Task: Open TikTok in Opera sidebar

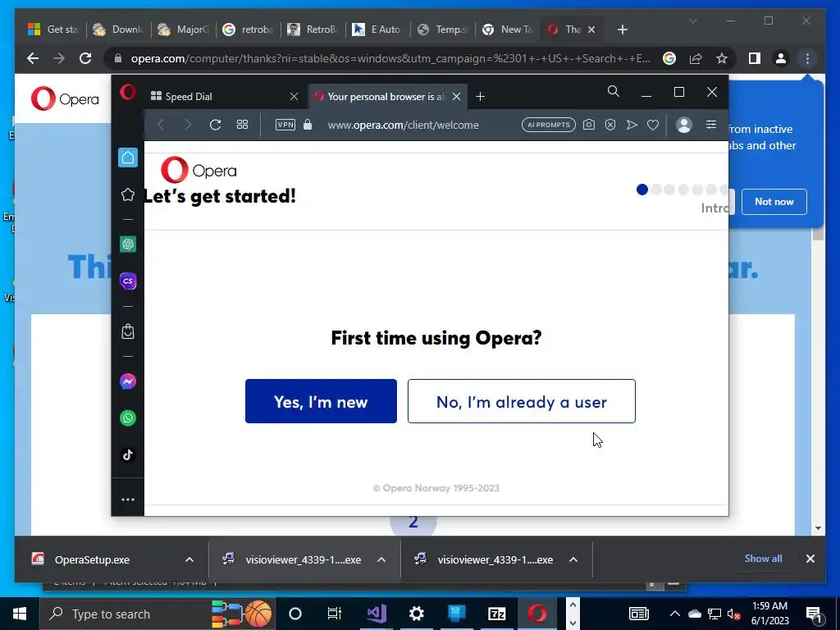Action: click(x=127, y=454)
